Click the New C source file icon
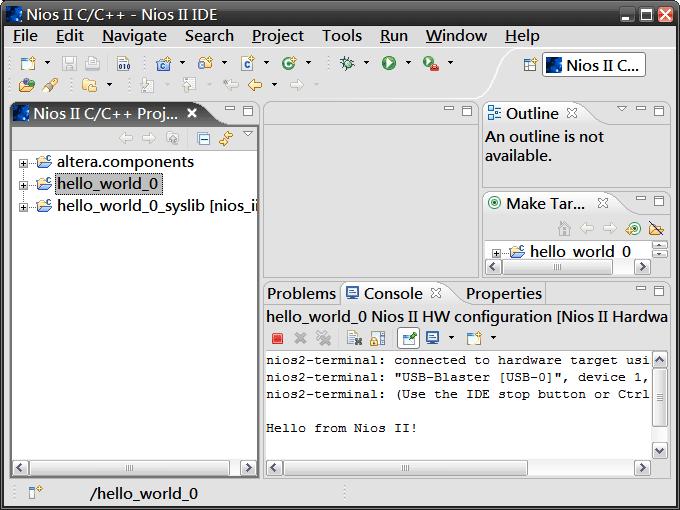680x510 pixels. 248,63
